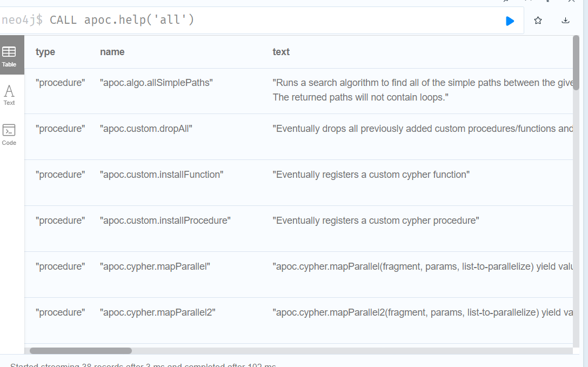Click "procedure" type in mapParallel2 row
Image resolution: width=588 pixels, height=367 pixels.
pos(60,312)
